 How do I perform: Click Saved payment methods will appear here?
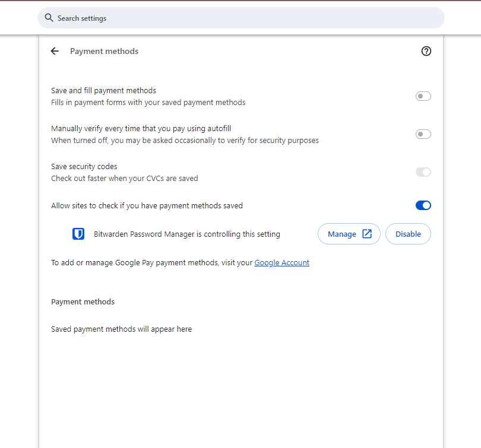point(122,329)
